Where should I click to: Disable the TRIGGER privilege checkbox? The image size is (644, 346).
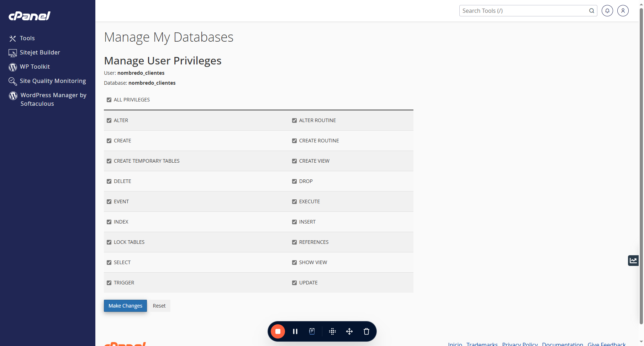[x=109, y=283]
